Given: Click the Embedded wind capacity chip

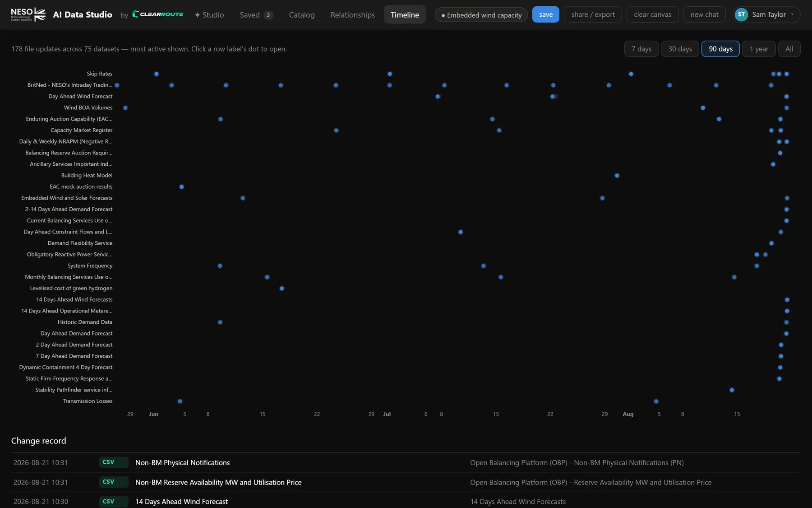Looking at the screenshot, I should pyautogui.click(x=481, y=15).
